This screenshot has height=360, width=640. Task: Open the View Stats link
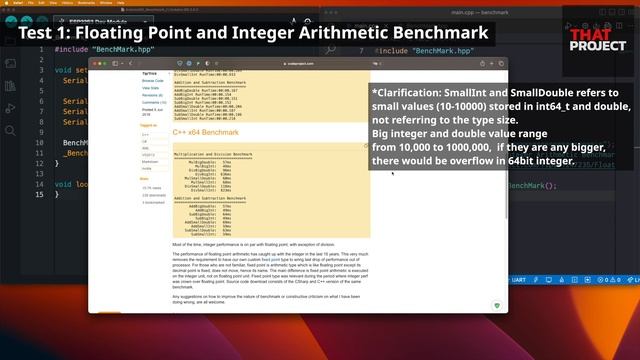click(150, 88)
